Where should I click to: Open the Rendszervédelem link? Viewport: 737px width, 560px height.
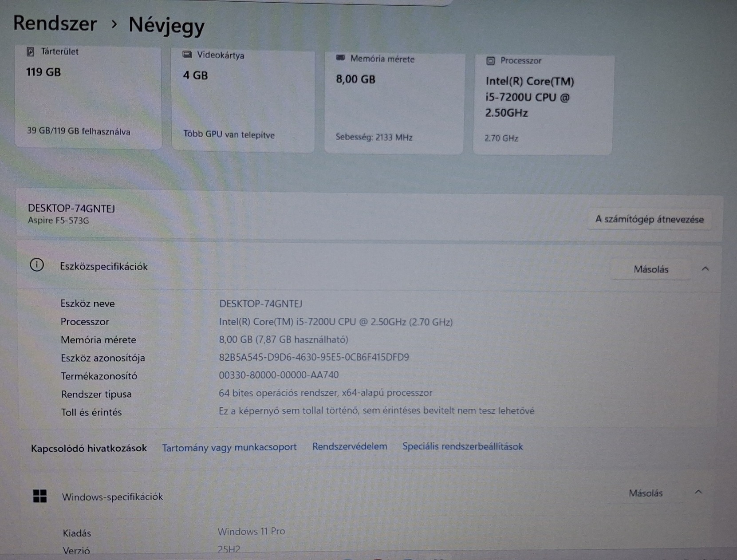tap(350, 446)
